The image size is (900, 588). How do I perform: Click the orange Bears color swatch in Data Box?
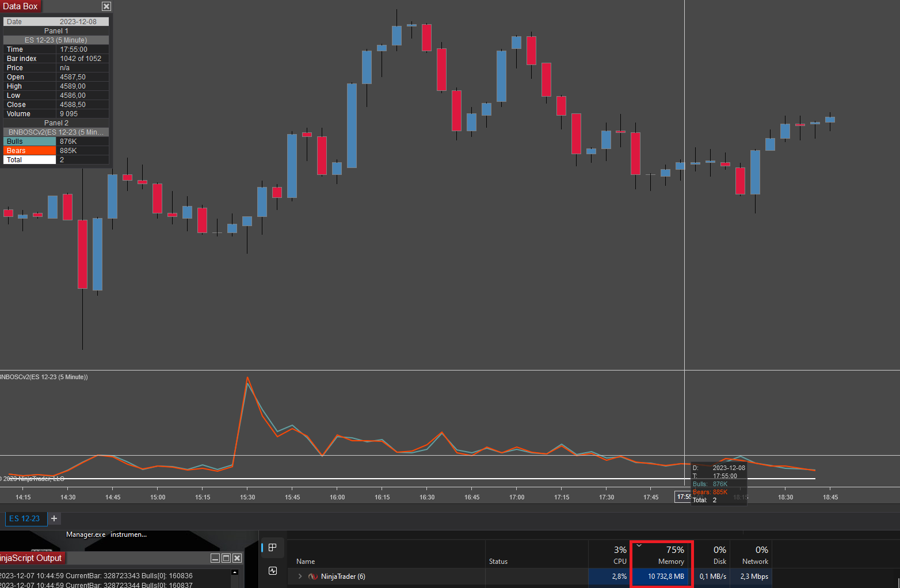[x=30, y=151]
